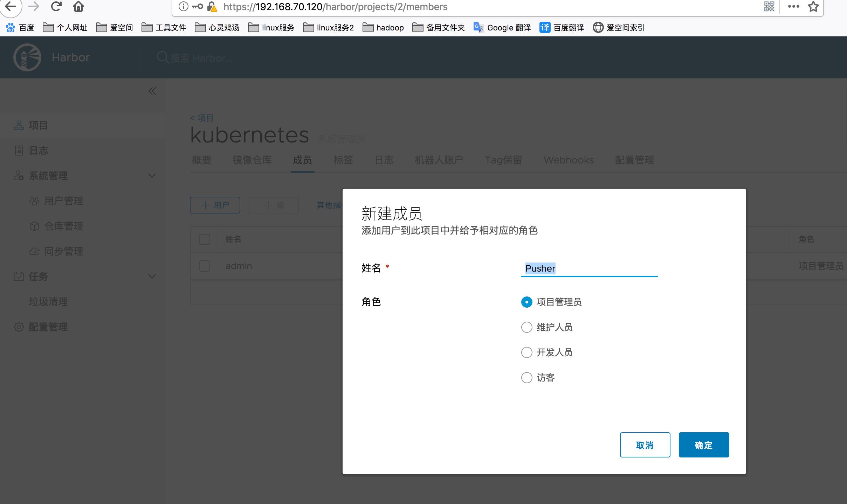The width and height of the screenshot is (847, 504).
Task: Switch to the 成员 tab
Action: (302, 160)
